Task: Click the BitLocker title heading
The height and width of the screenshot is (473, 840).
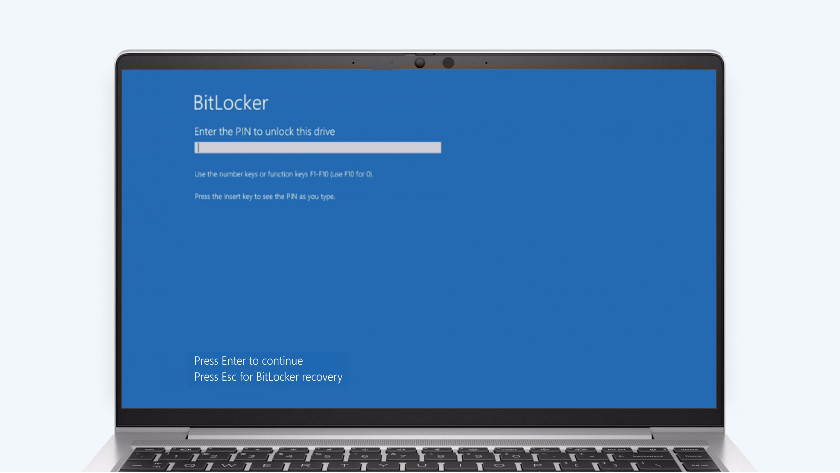Action: (x=230, y=103)
